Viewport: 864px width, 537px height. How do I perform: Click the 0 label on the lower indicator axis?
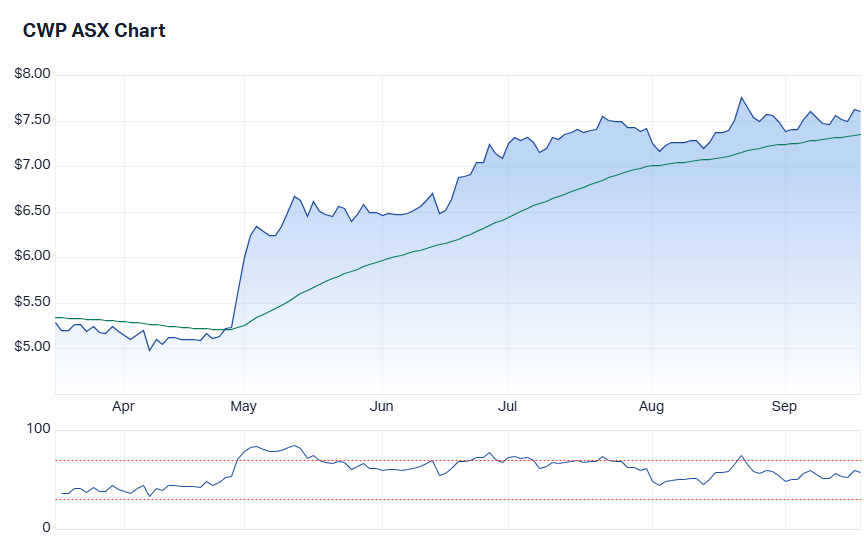click(45, 528)
